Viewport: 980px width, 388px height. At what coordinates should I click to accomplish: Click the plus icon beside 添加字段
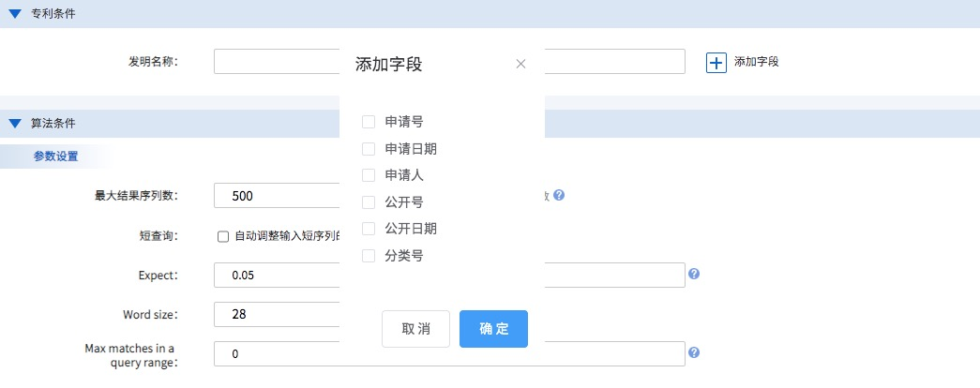pyautogui.click(x=716, y=62)
